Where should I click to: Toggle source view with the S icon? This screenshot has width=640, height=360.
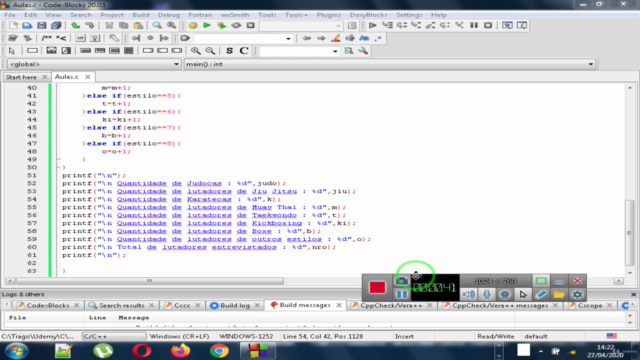click(x=229, y=51)
